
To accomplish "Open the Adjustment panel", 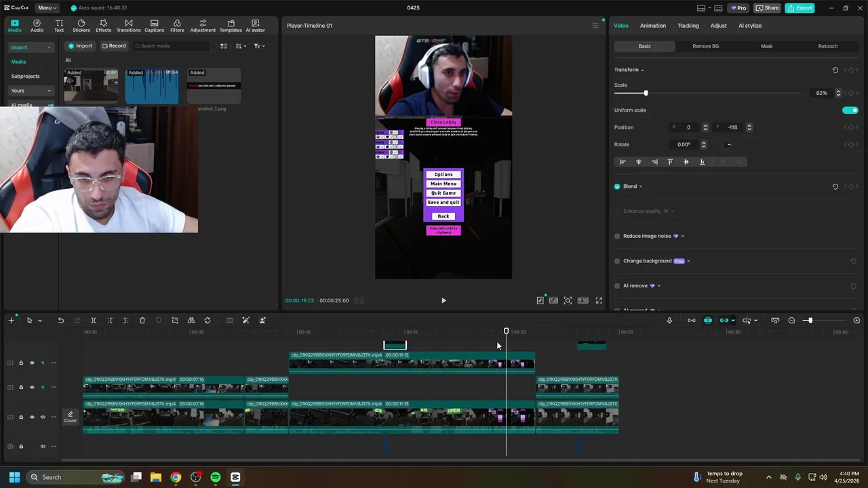I will (203, 26).
